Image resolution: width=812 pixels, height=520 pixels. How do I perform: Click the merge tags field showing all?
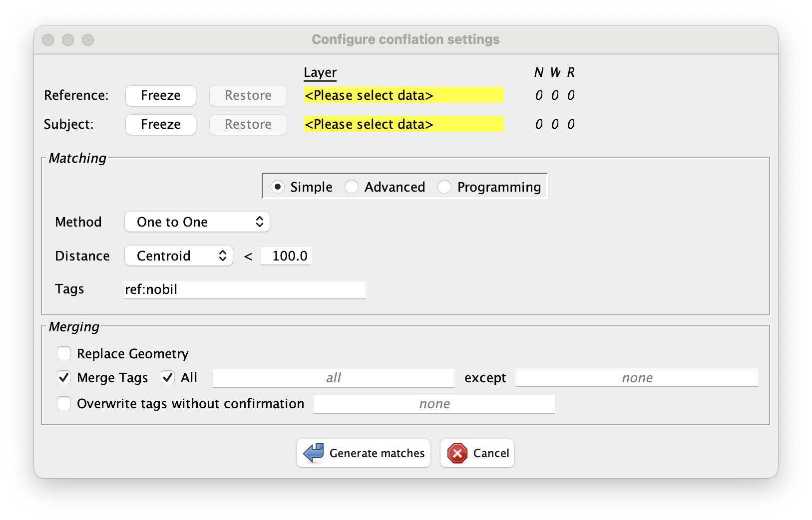tap(334, 378)
